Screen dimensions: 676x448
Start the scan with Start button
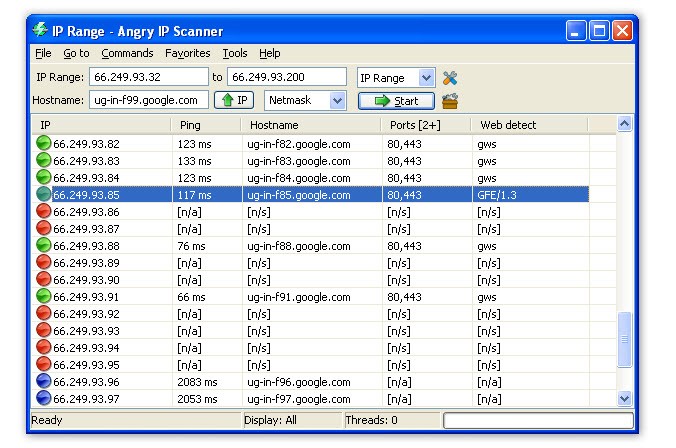(396, 101)
